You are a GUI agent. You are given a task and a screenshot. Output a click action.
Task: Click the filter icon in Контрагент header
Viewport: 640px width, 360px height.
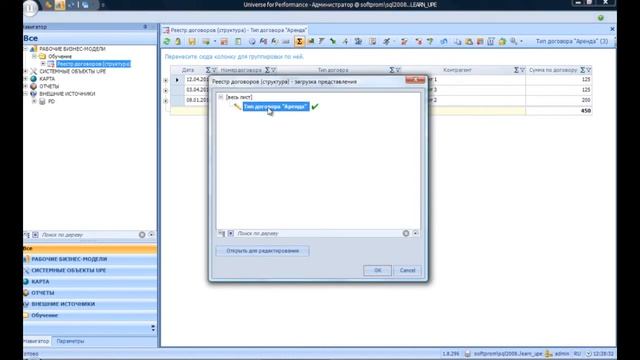pyautogui.click(x=522, y=70)
